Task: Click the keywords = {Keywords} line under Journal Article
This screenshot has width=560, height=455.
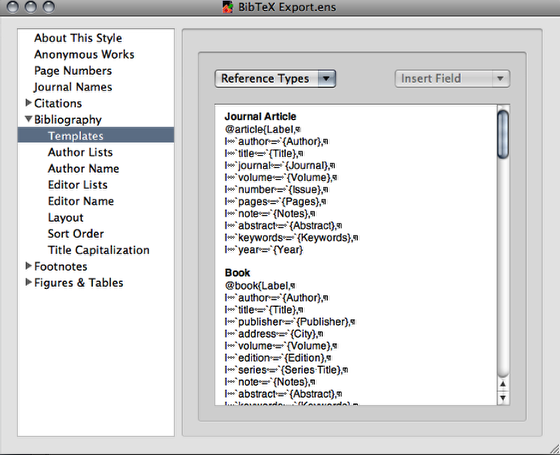Action: 291,238
